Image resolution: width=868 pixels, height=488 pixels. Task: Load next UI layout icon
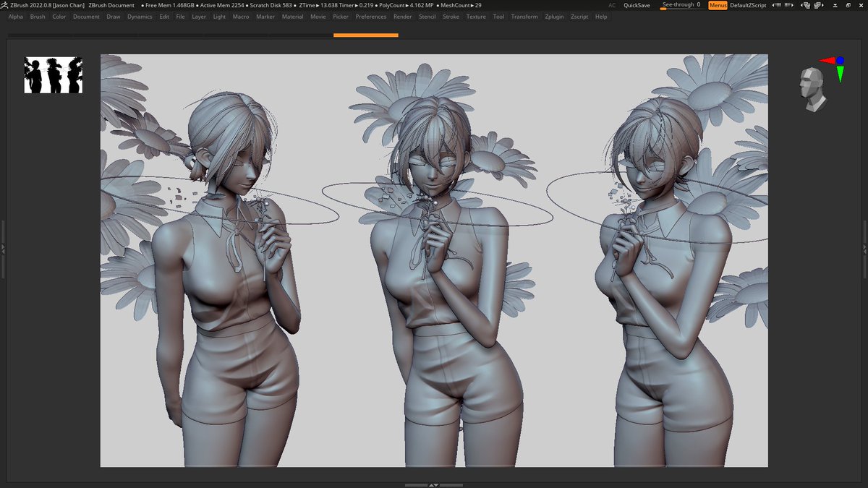point(819,5)
